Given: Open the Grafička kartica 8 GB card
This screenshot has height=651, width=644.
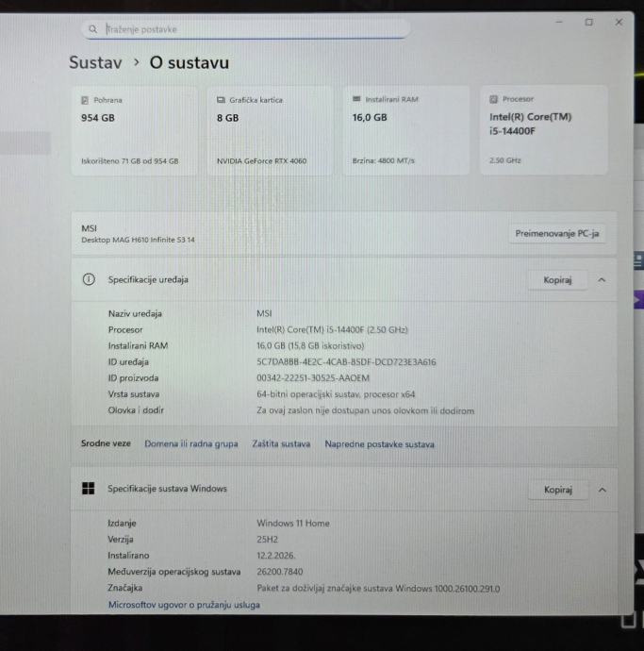Looking at the screenshot, I should click(x=270, y=131).
